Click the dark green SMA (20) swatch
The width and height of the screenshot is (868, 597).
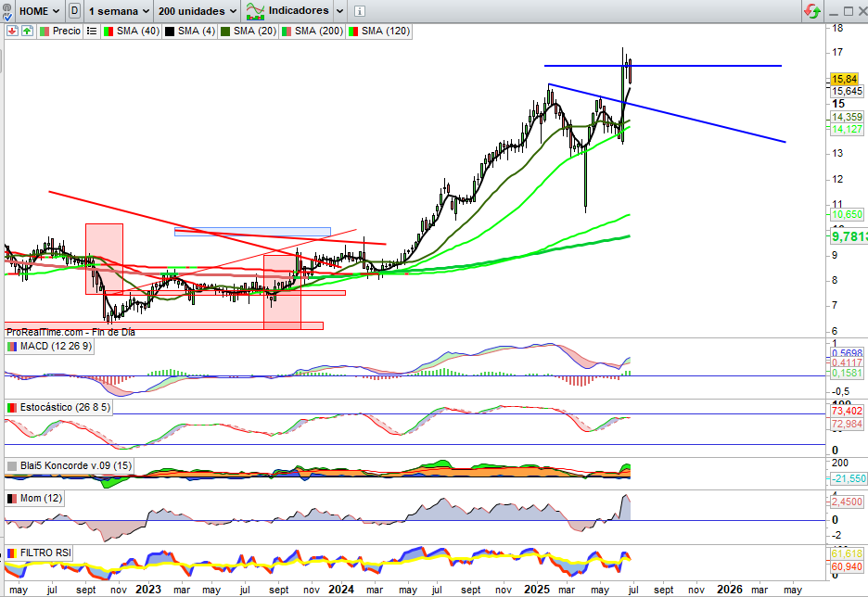pos(225,32)
